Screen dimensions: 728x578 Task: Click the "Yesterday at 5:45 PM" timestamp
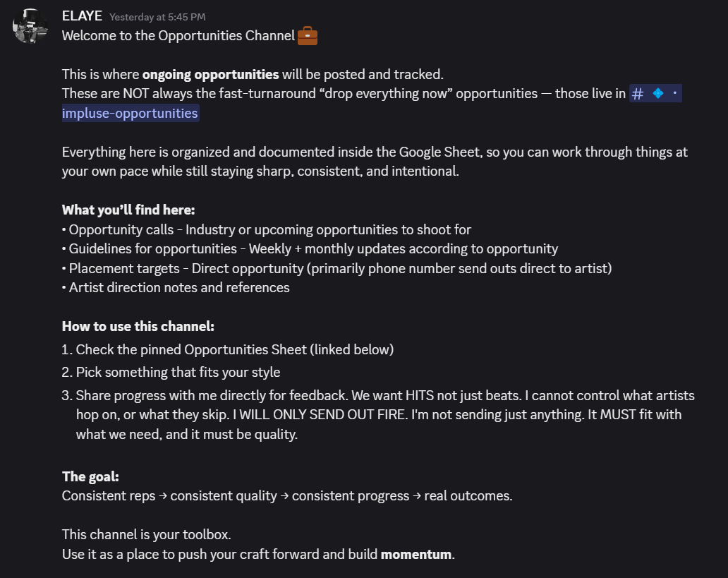pyautogui.click(x=157, y=17)
